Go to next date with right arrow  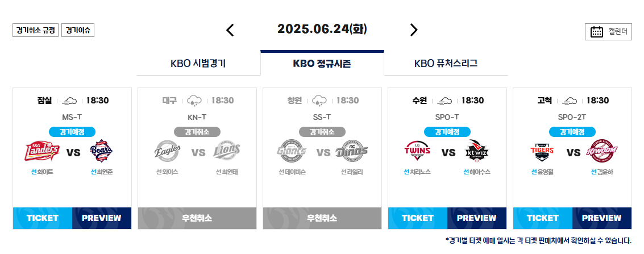point(414,30)
